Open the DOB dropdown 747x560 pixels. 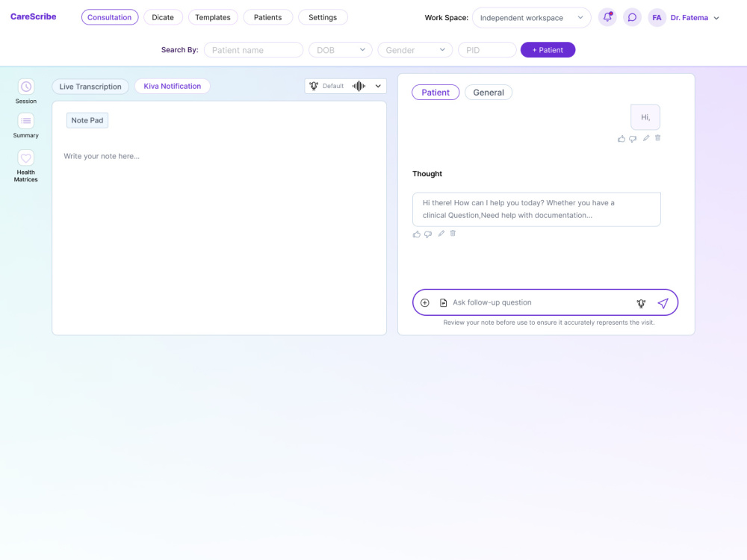(x=340, y=50)
